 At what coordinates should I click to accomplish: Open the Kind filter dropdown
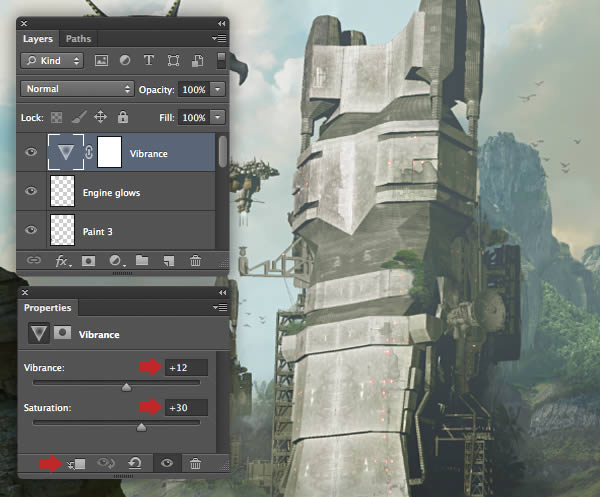(52, 60)
